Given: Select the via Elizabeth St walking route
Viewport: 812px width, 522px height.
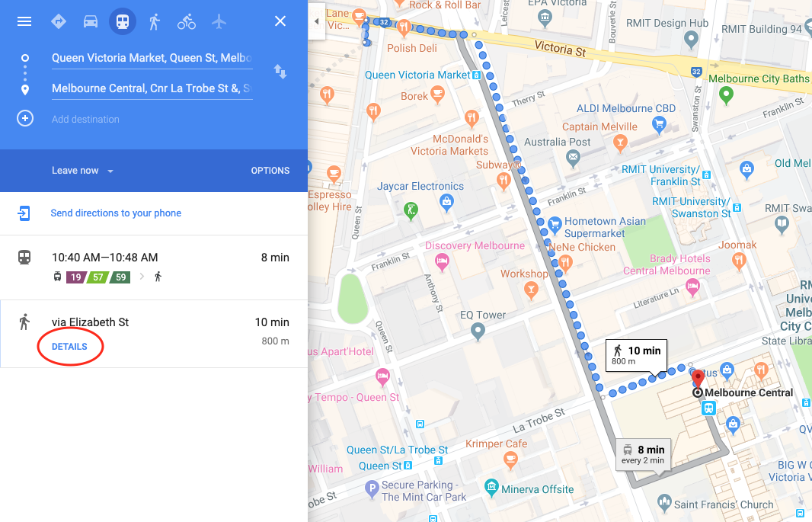Looking at the screenshot, I should pyautogui.click(x=154, y=334).
